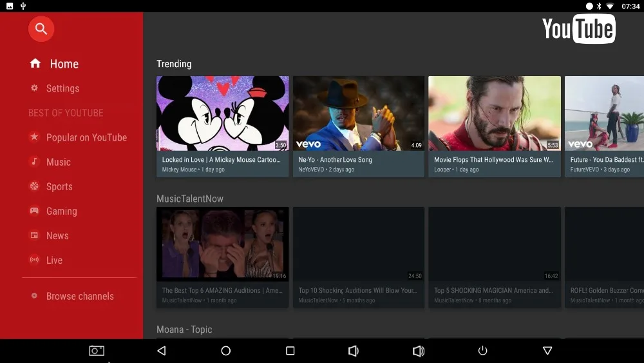Click 'FutureVEVO • 3 days ago' channel line

600,170
